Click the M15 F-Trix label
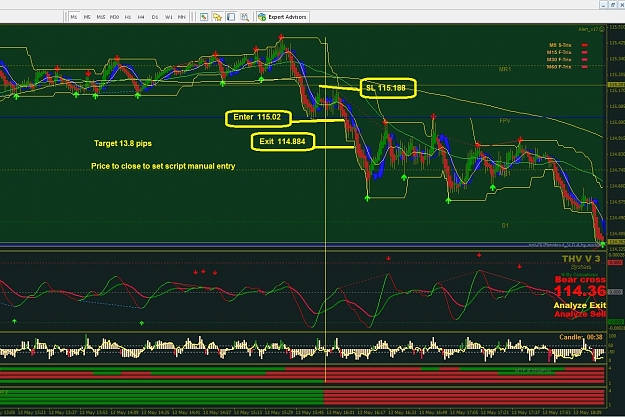 click(x=559, y=52)
